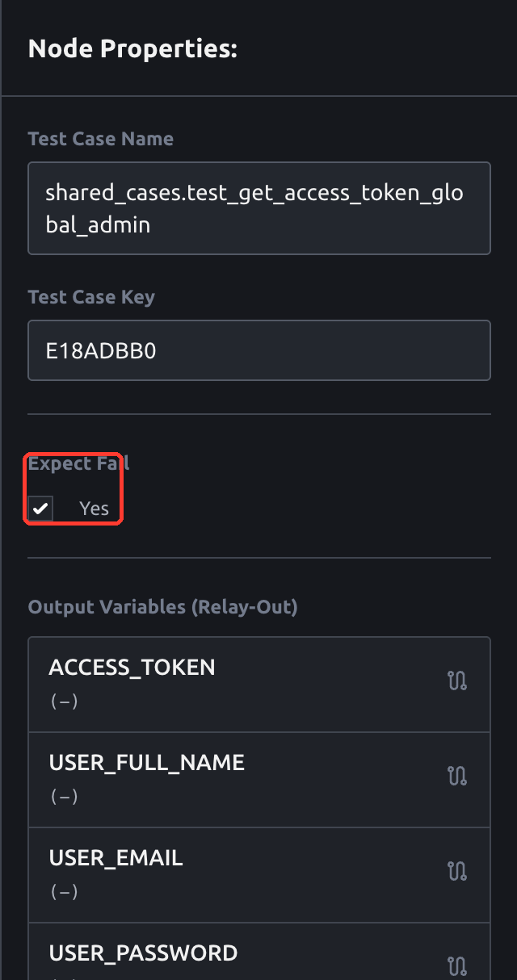Focus the Test Case Key field E18ADBB0
The height and width of the screenshot is (980, 517).
pos(259,350)
